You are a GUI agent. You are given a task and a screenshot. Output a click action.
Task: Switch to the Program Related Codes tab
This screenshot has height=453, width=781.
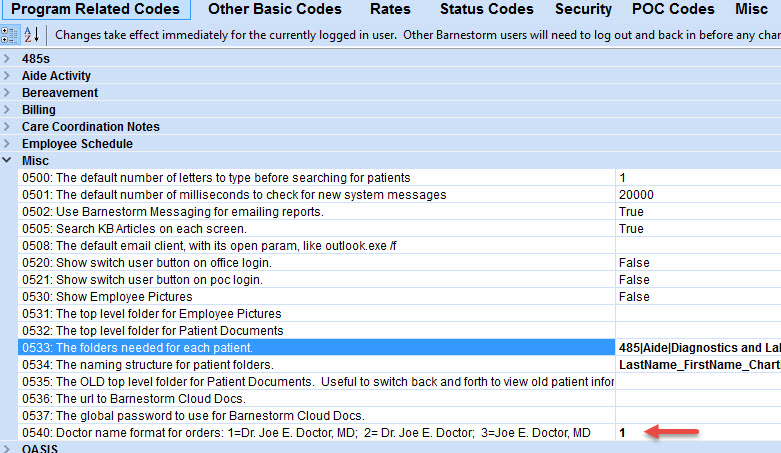tap(95, 9)
